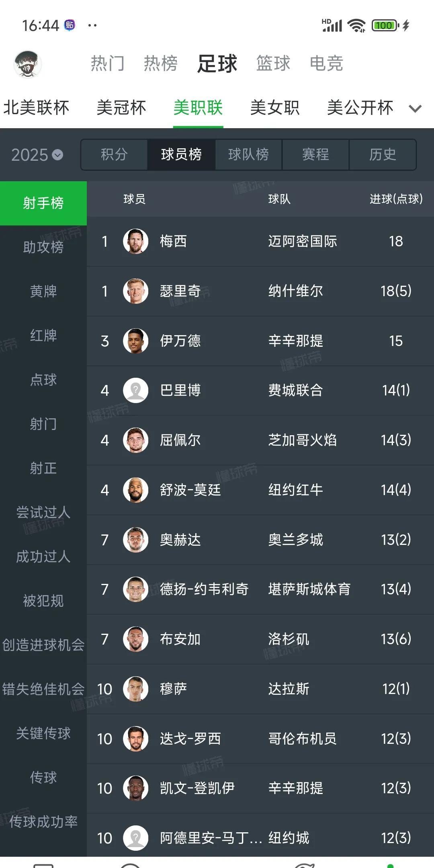Switch to the 积分 segment

[115, 155]
